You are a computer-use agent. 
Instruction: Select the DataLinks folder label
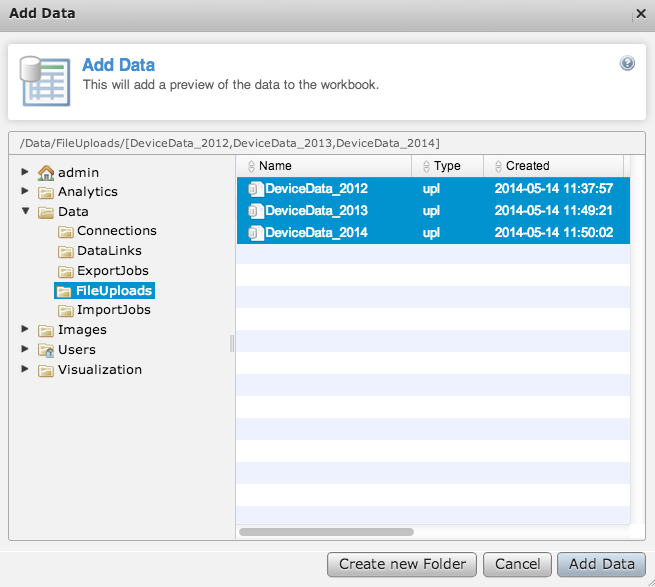(x=109, y=251)
